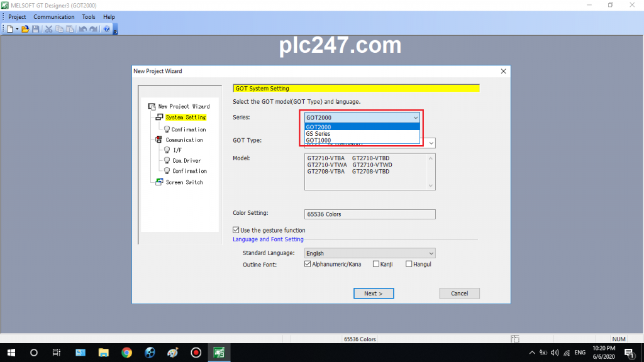Click the Open project folder icon

[25, 29]
